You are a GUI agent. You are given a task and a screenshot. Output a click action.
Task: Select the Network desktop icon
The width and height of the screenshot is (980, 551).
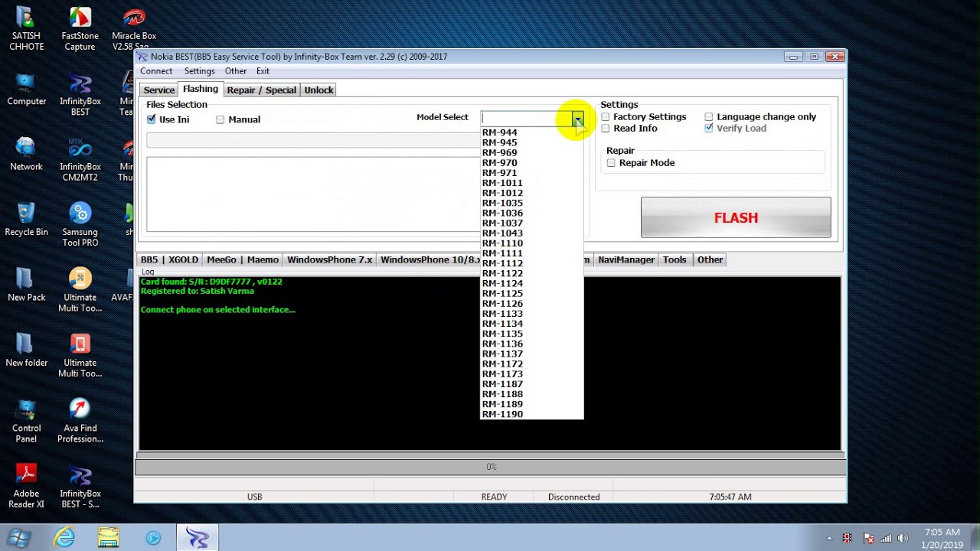tap(26, 155)
